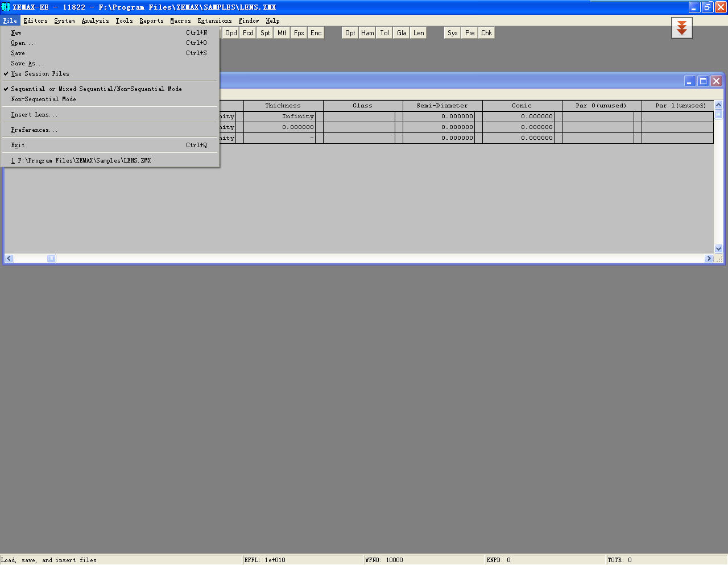Click the Thickness column header
The image size is (728, 565).
(x=283, y=106)
